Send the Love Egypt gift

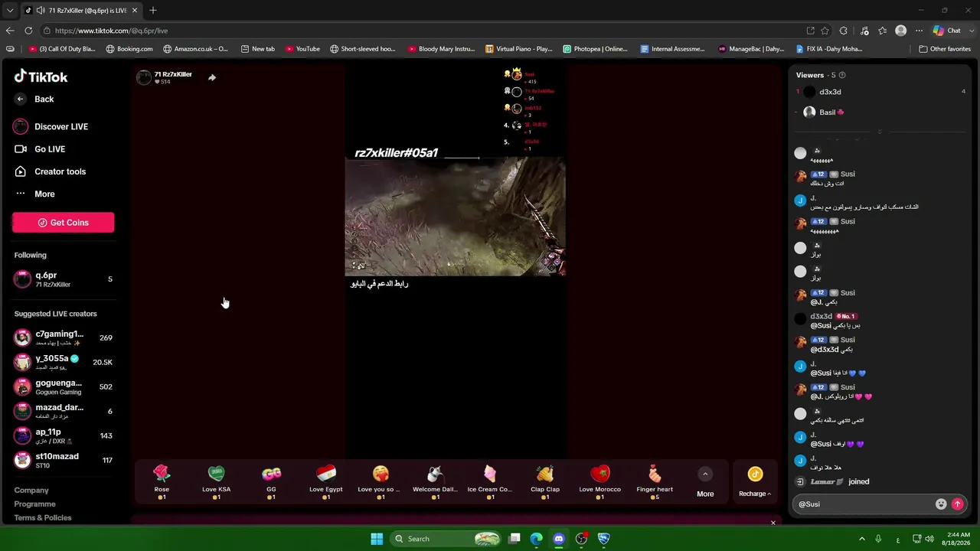click(x=326, y=482)
